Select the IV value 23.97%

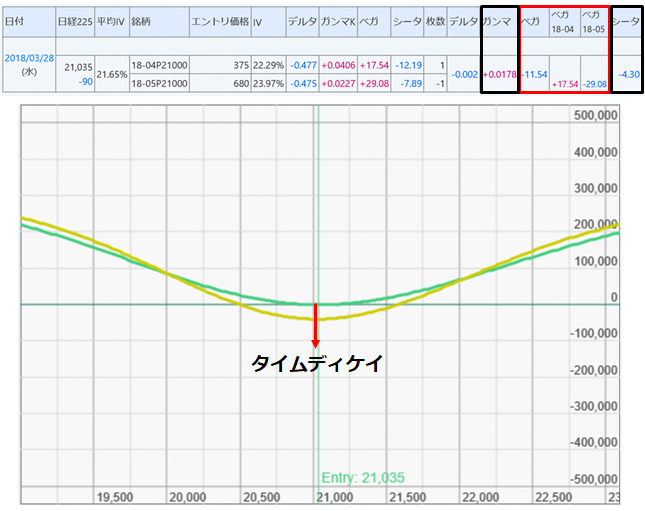268,84
